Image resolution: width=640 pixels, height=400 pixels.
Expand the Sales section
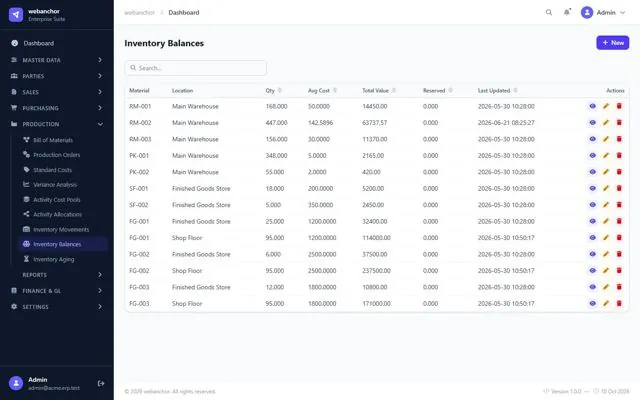pyautogui.click(x=57, y=92)
